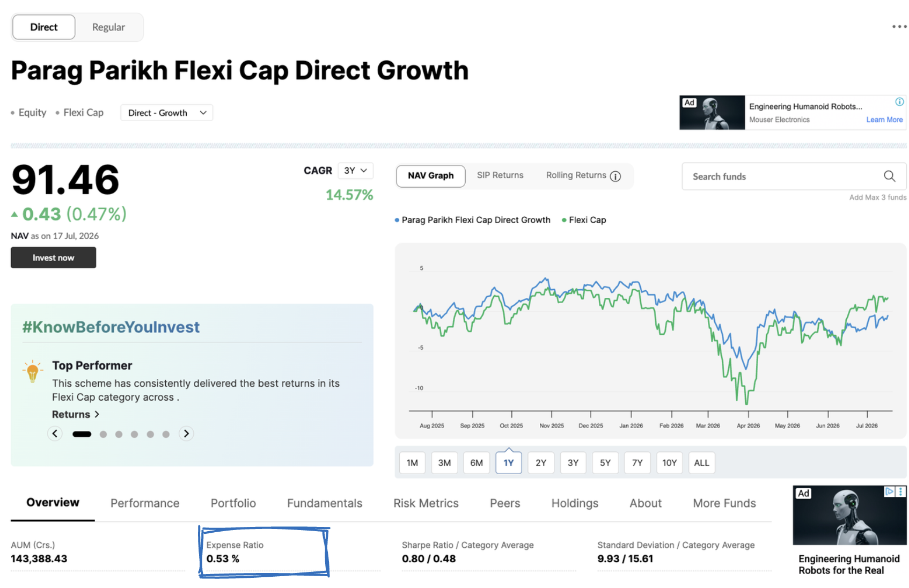Set chart range to 6M
Image resolution: width=909 pixels, height=588 pixels.
pos(477,463)
